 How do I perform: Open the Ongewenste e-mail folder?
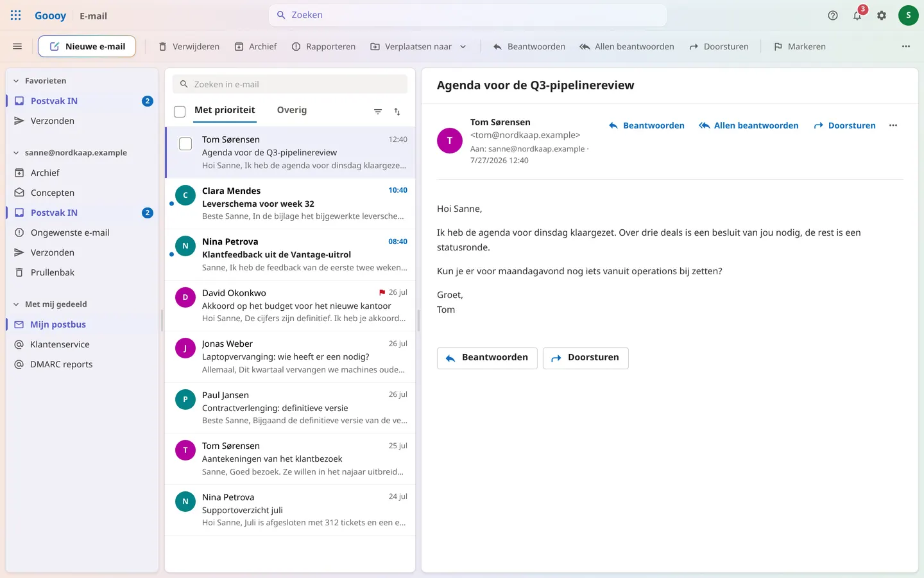click(82, 232)
